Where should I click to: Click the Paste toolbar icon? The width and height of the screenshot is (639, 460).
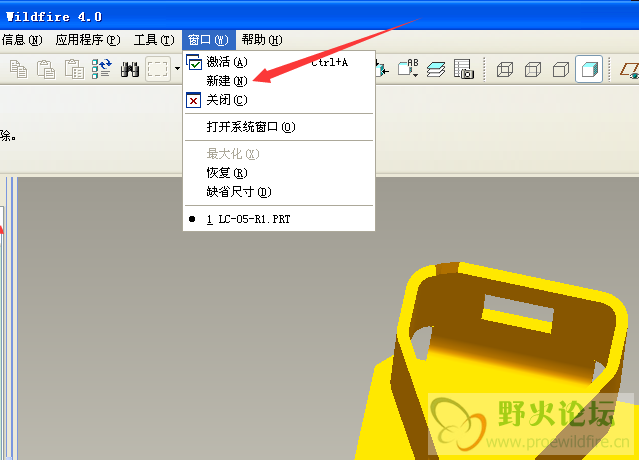(46, 69)
